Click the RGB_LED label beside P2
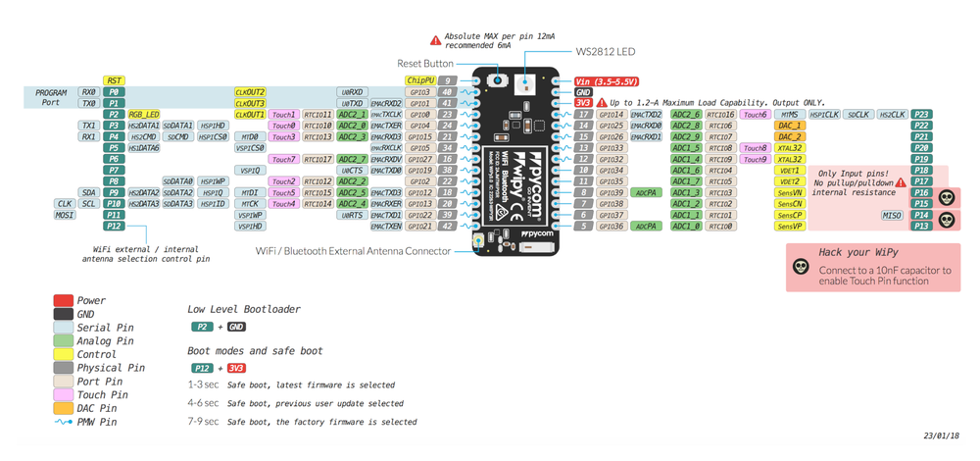Image resolution: width=980 pixels, height=461 pixels. [x=144, y=115]
